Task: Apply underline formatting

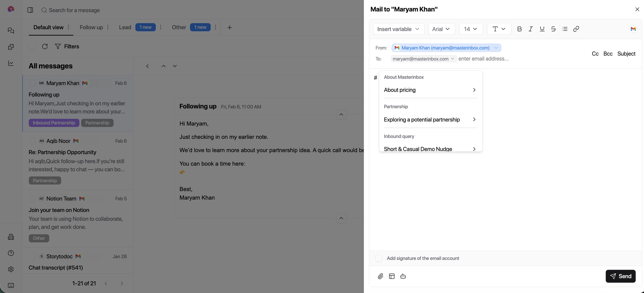Action: [542, 29]
